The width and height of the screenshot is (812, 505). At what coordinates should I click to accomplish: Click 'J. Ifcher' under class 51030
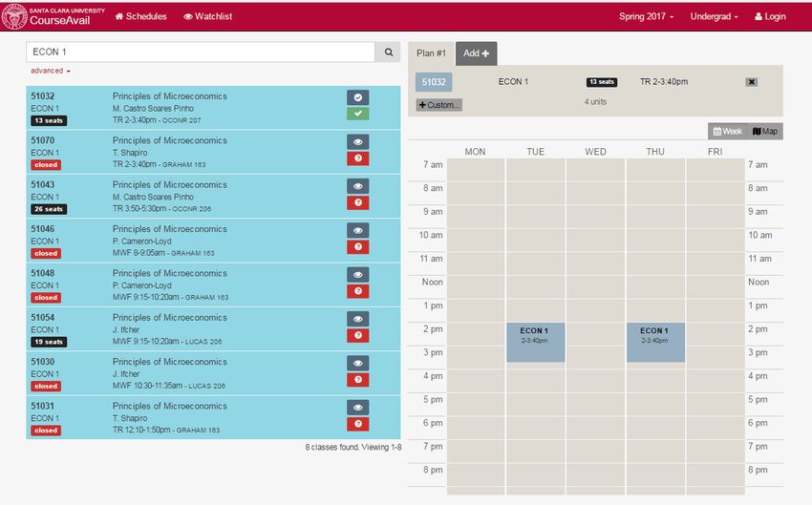(126, 374)
